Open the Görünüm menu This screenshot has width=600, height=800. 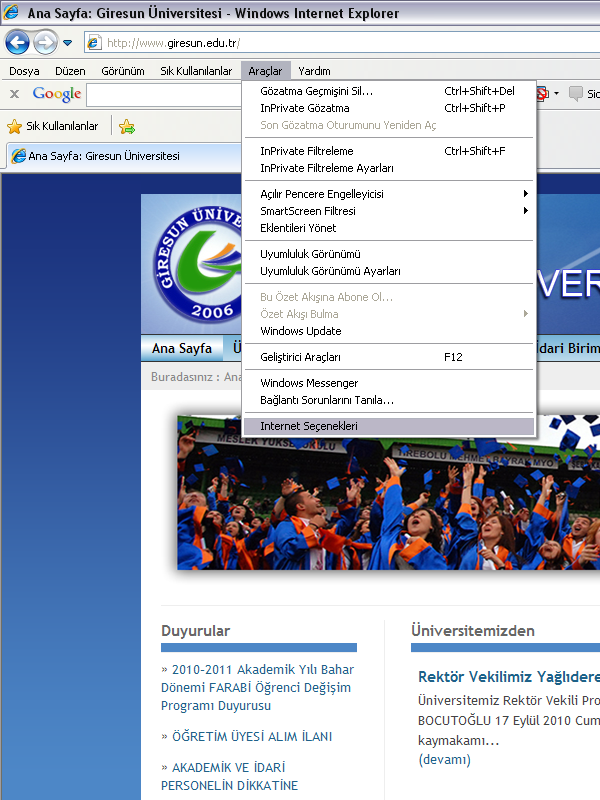pos(123,71)
